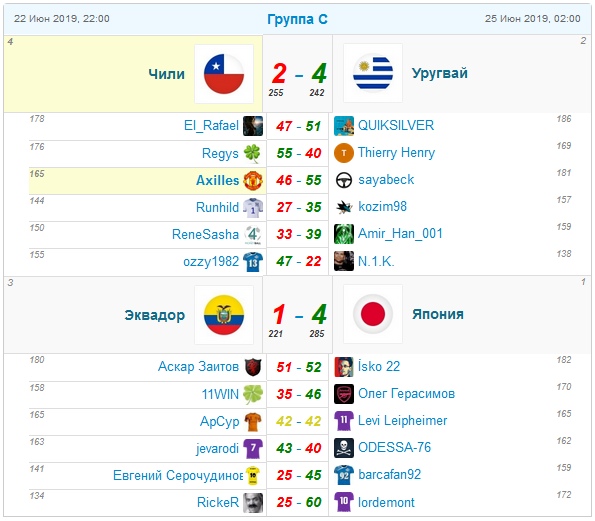Click the Группа C heading
Screen dimensions: 595x521
[297, 19]
